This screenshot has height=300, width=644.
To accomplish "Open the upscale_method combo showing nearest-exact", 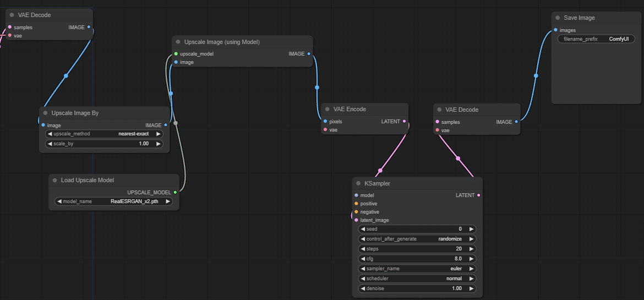I will pyautogui.click(x=104, y=134).
